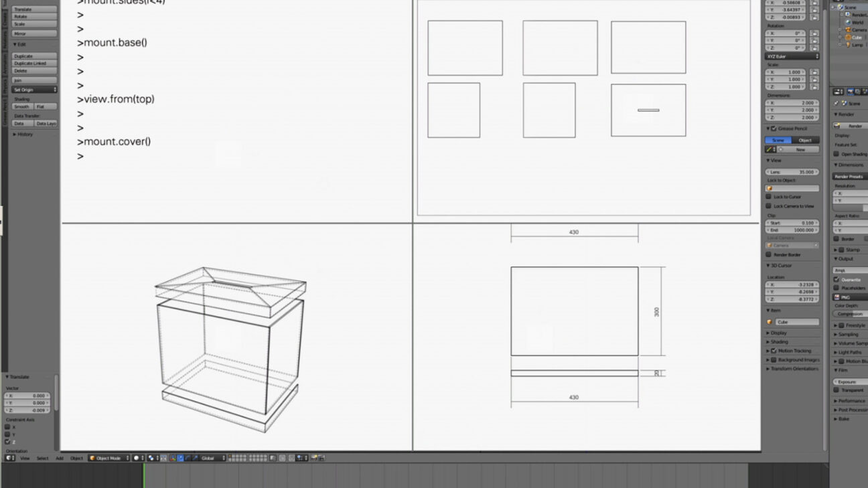Viewport: 868px width, 488px height.
Task: Open the Object menu in 3D header
Action: (x=77, y=458)
